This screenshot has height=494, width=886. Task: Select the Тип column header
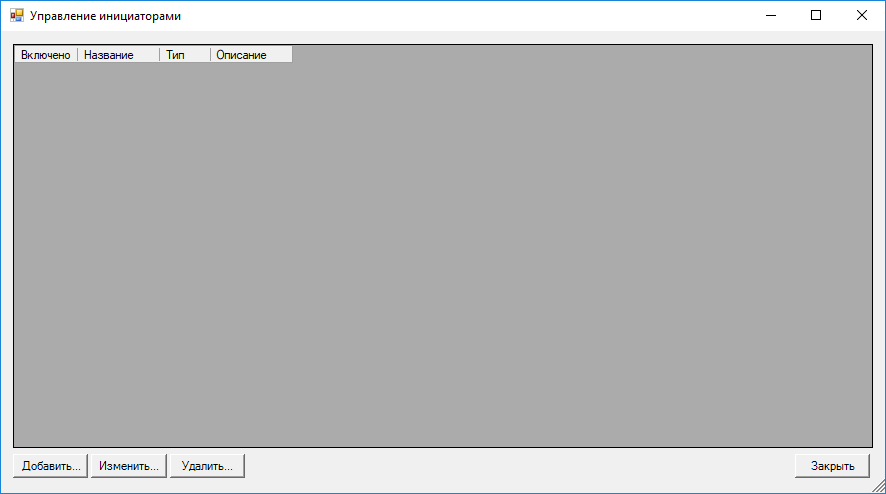tap(185, 55)
